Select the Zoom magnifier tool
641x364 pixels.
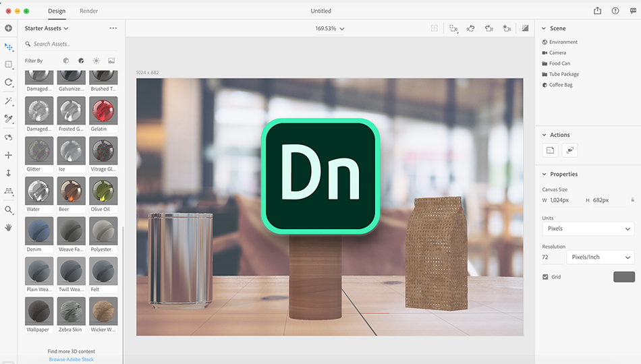(x=9, y=210)
